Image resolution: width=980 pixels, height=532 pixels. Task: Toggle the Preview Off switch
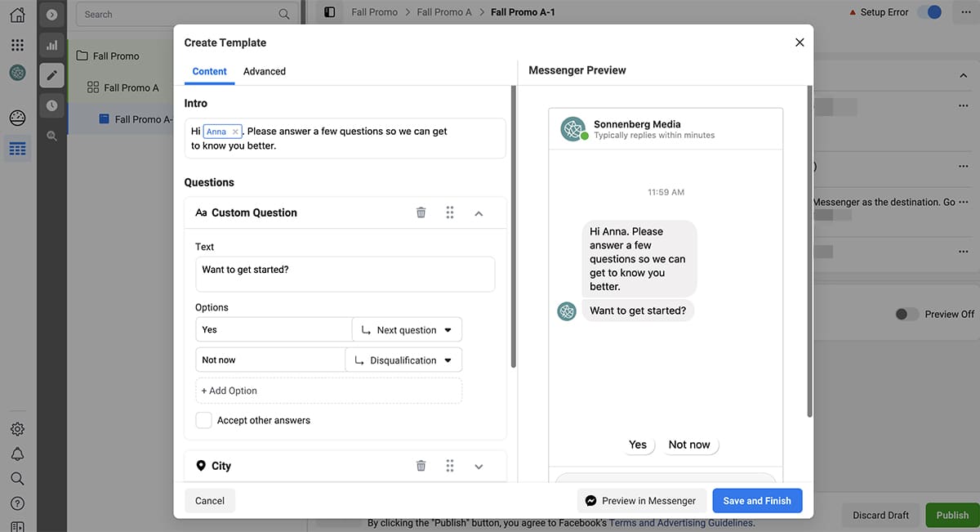(906, 314)
